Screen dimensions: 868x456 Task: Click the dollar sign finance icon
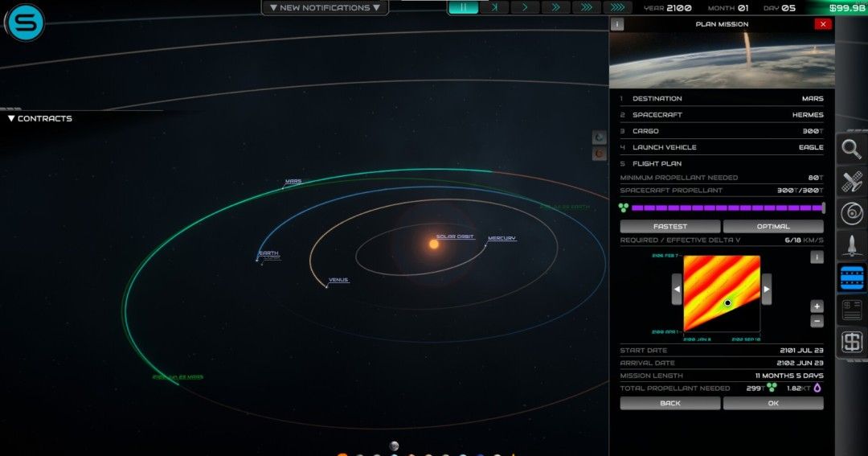click(852, 342)
